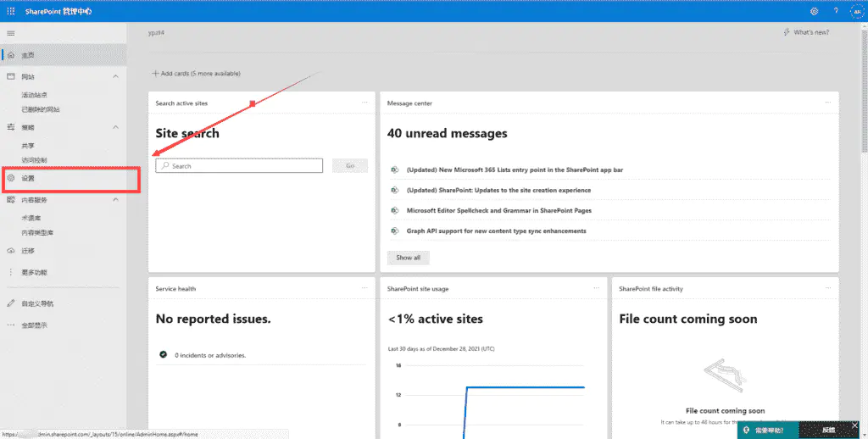Open message about site creation experience
Viewport: 868px width, 439px height.
click(x=498, y=190)
